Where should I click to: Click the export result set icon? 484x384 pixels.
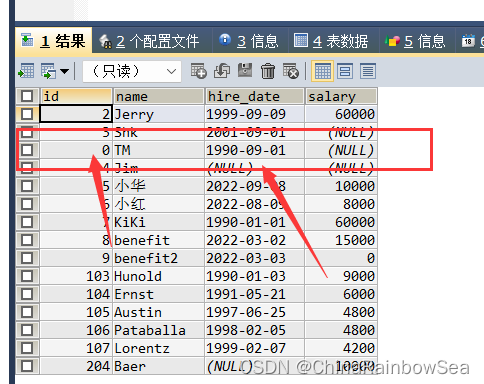[26, 71]
